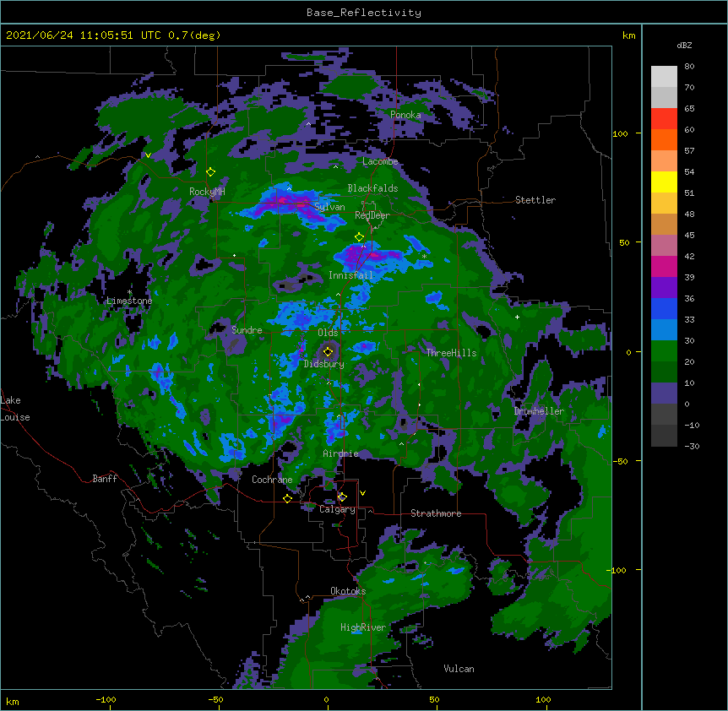Image resolution: width=728 pixels, height=711 pixels.
Task: Click the Sylvan label
Action: click(x=329, y=207)
